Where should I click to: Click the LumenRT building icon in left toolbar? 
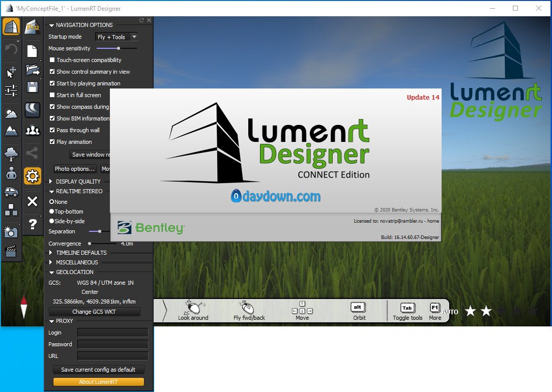pos(11,27)
